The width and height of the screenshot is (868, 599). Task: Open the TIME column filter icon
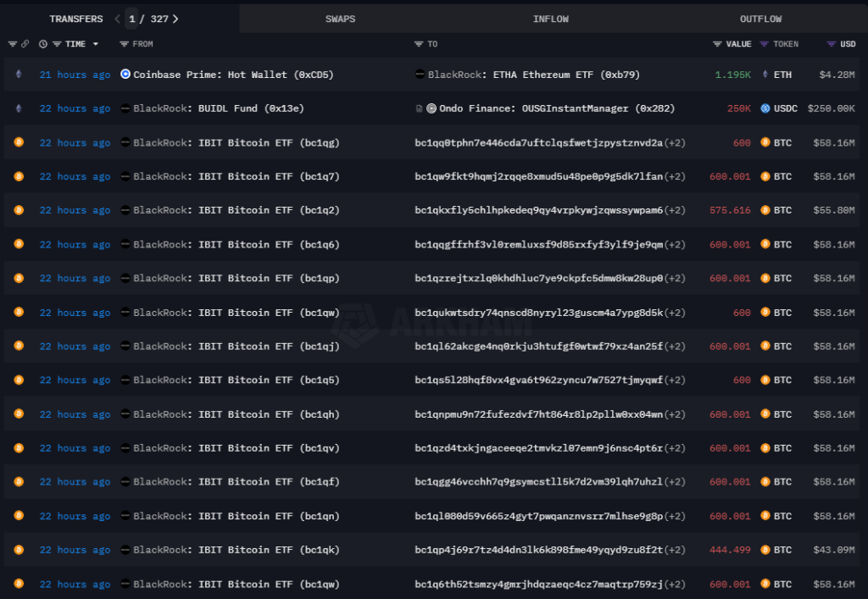[57, 44]
